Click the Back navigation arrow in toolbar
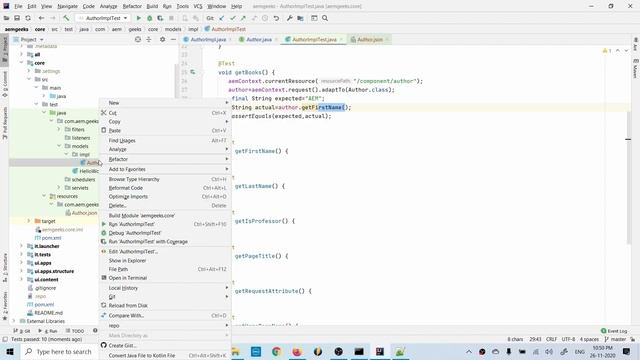 coord(41,18)
